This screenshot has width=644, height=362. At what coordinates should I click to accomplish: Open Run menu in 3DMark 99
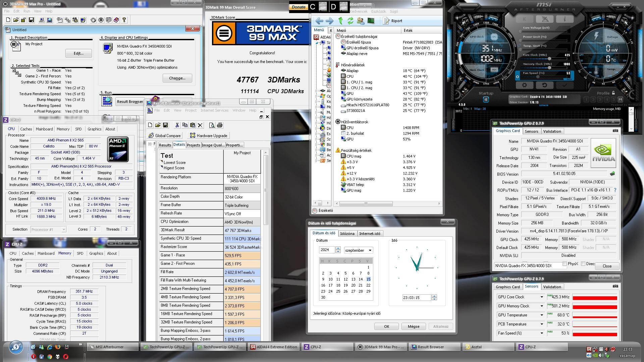27,11
